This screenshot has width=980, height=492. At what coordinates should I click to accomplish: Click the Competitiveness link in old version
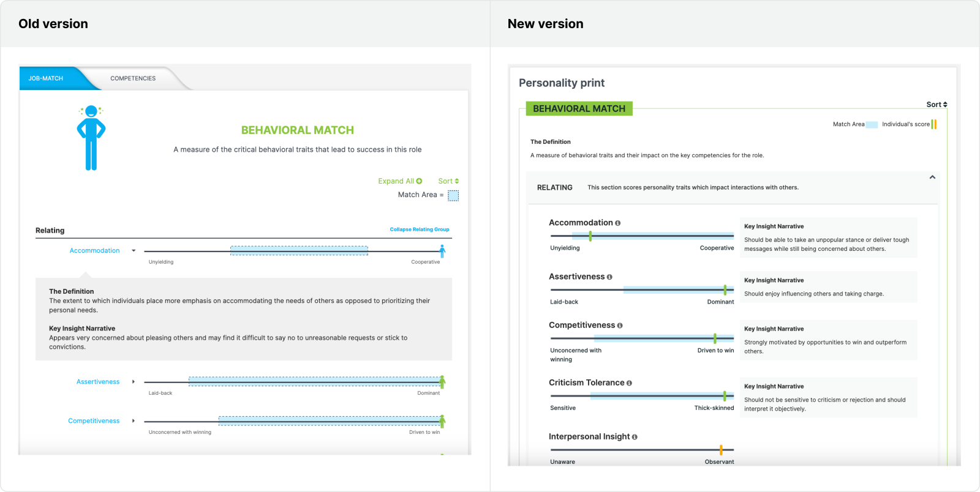click(x=94, y=421)
